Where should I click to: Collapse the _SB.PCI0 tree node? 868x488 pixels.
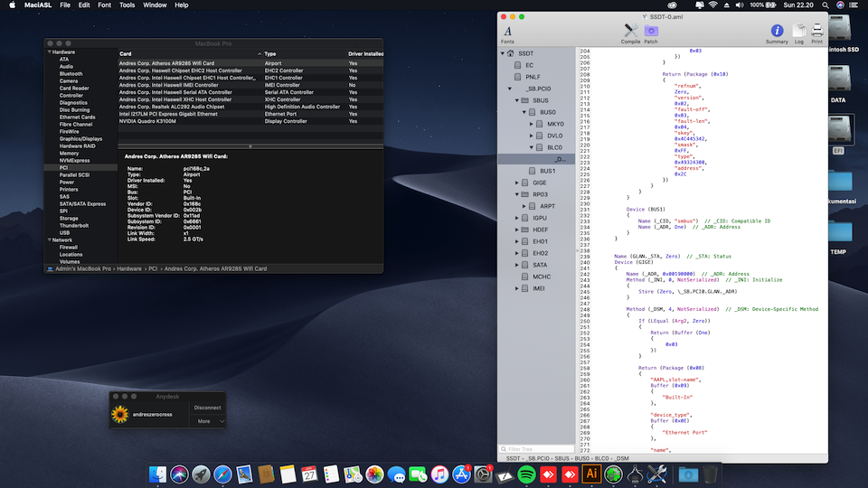click(510, 89)
